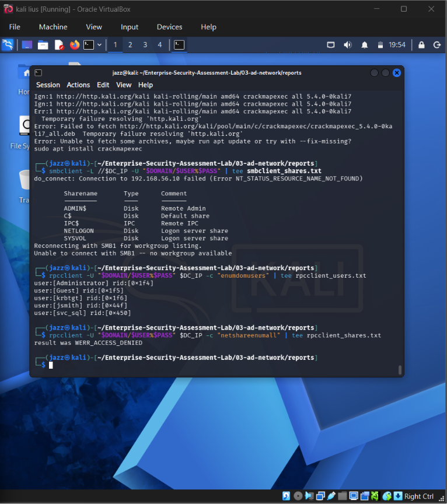Image resolution: width=447 pixels, height=504 pixels.
Task: Click the 19:54 clock in the panel
Action: [397, 45]
